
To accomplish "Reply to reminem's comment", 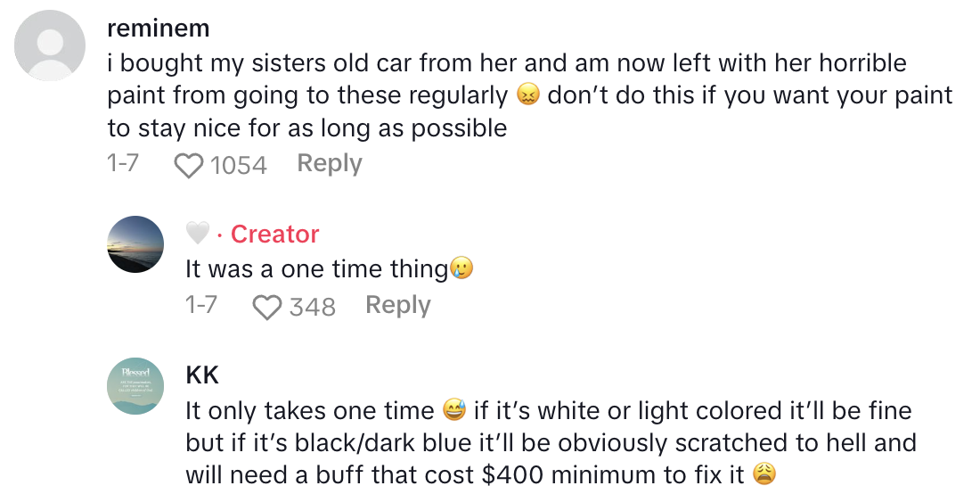I will 330,163.
